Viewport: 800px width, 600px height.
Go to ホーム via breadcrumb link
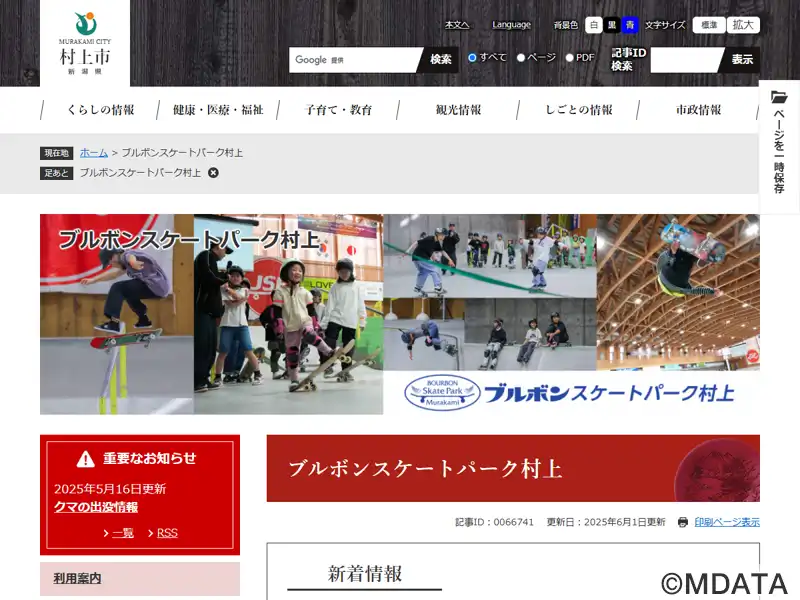click(94, 153)
